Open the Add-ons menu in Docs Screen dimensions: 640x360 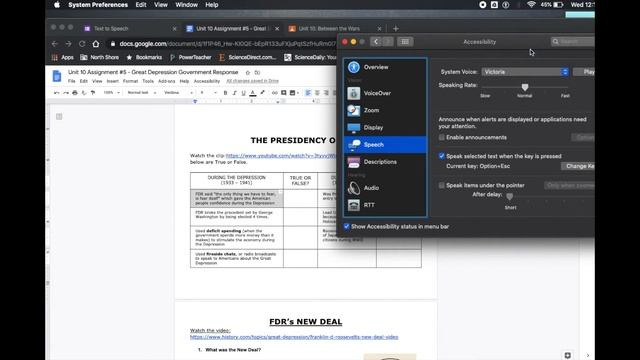click(167, 81)
